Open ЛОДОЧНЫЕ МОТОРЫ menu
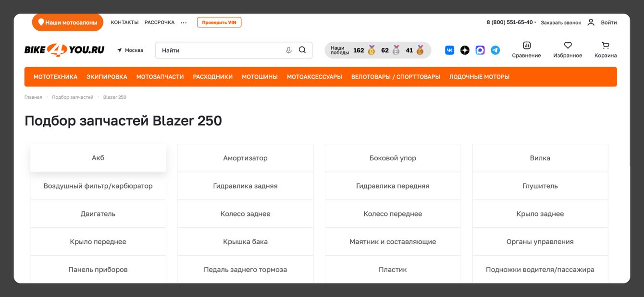 tap(479, 77)
